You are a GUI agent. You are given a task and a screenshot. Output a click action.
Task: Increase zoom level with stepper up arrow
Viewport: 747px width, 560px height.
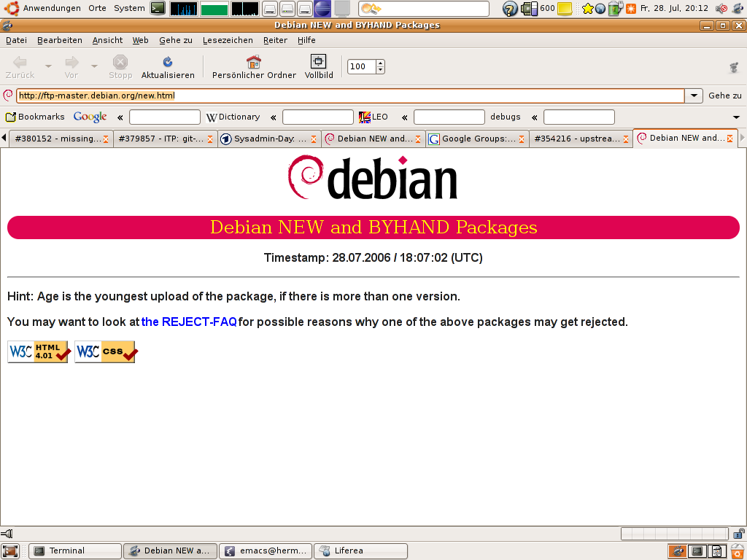click(x=380, y=63)
